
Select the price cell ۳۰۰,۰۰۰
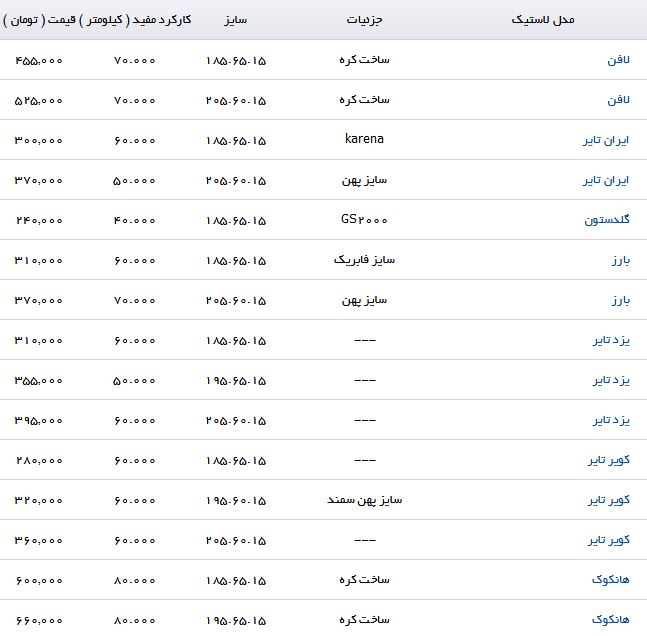pos(39,141)
